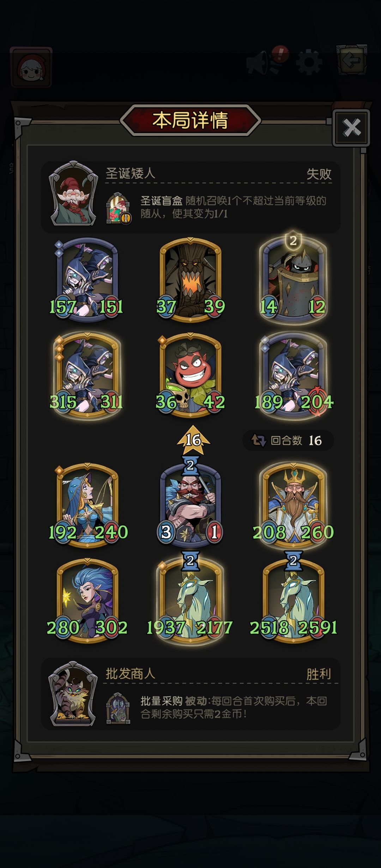Select the blue-haired sorceress card 280/302
Viewport: 381px width, 868px height.
87,601
